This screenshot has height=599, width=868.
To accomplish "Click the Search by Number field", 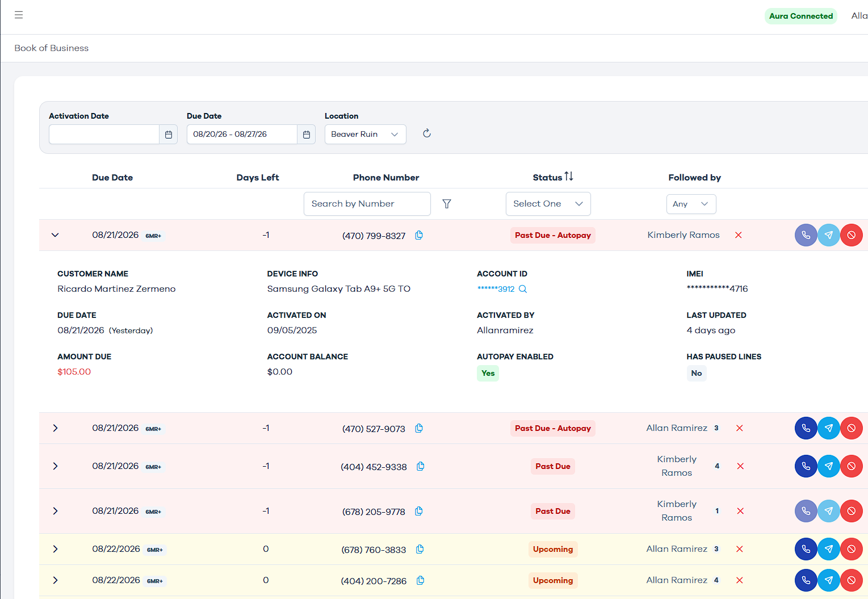I will point(367,204).
